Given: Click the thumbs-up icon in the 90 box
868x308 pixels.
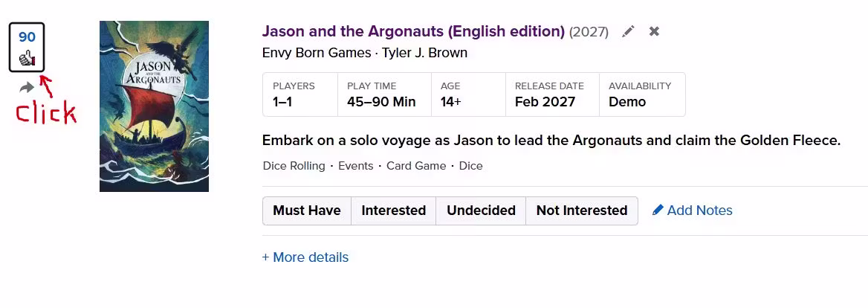Looking at the screenshot, I should [27, 59].
